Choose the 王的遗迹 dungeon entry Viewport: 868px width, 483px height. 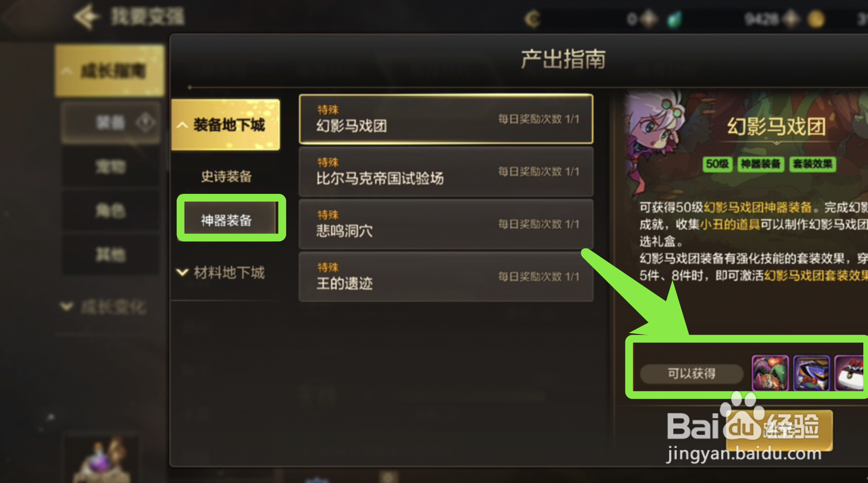point(446,276)
